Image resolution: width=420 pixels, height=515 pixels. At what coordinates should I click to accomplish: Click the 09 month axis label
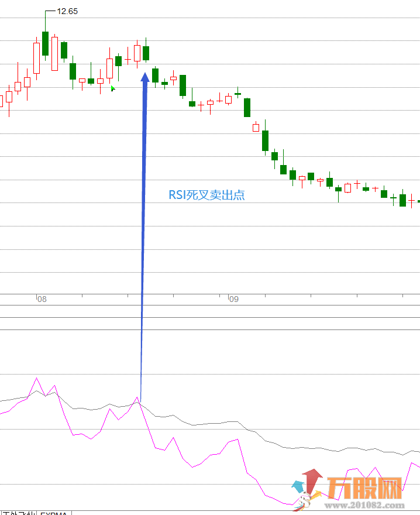pyautogui.click(x=234, y=299)
